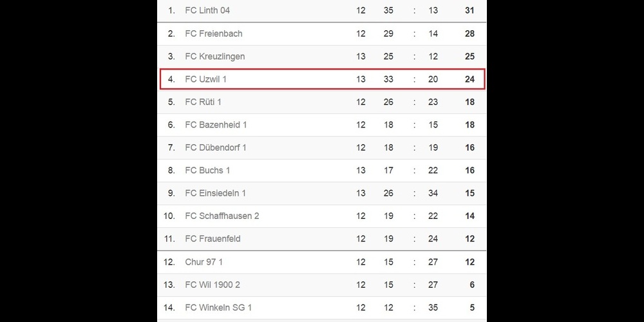Click the FC Wil 1900 2 entry
The width and height of the screenshot is (644, 322).
(213, 285)
